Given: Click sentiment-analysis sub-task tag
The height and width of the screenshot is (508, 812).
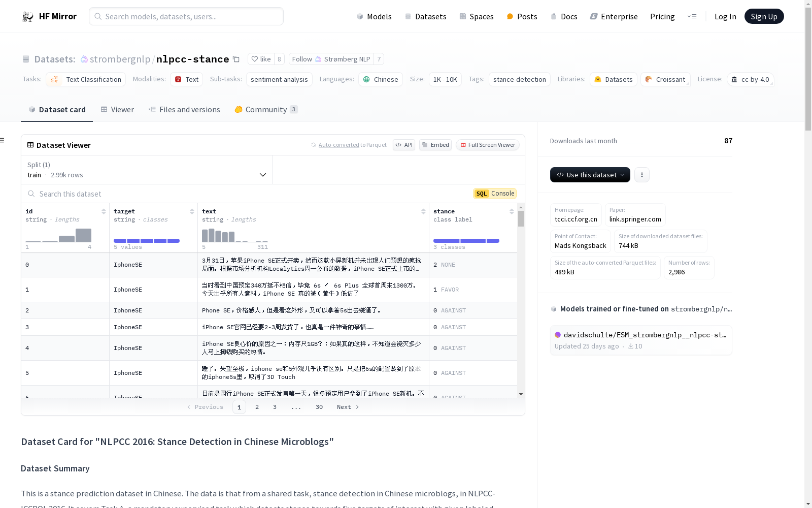Looking at the screenshot, I should point(279,79).
